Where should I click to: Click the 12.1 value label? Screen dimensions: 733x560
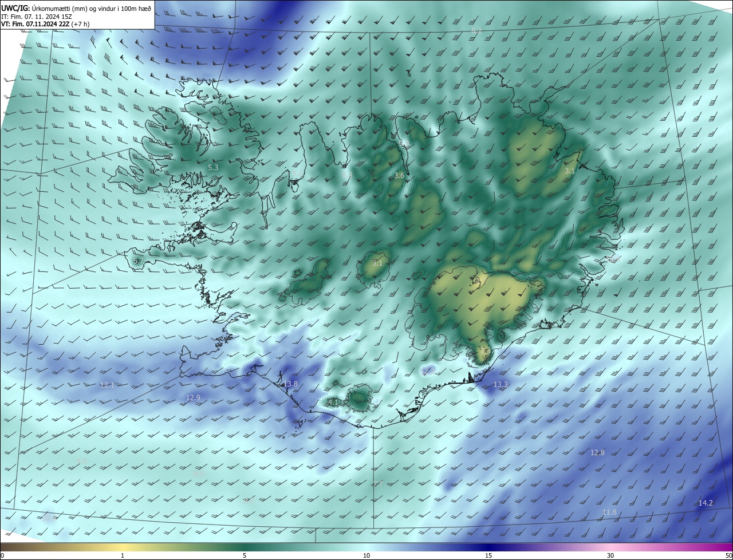pyautogui.click(x=107, y=385)
